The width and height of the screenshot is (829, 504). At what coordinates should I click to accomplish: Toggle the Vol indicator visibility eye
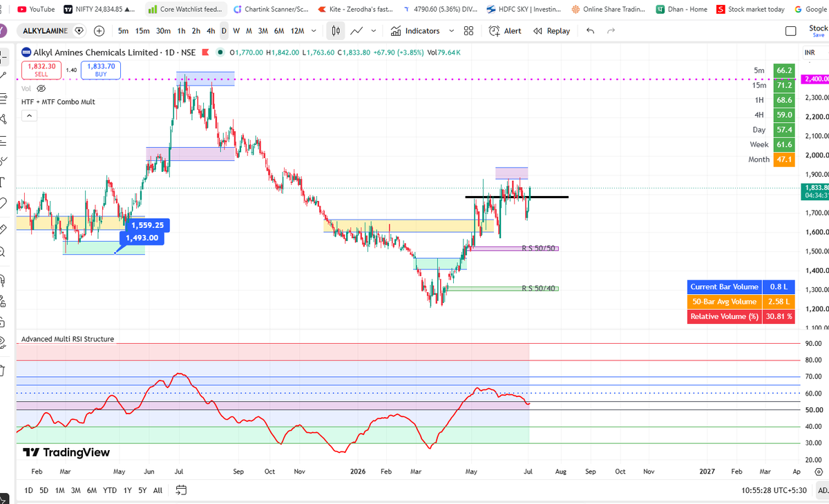click(x=41, y=88)
